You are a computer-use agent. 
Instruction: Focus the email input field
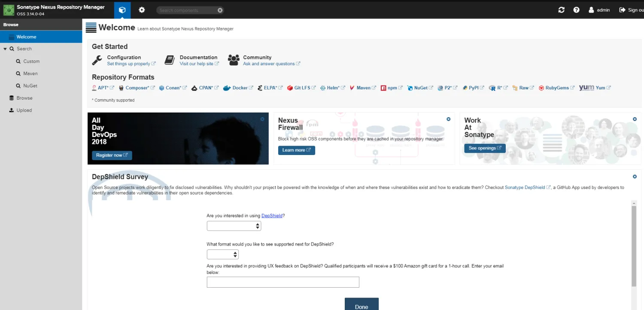point(283,282)
